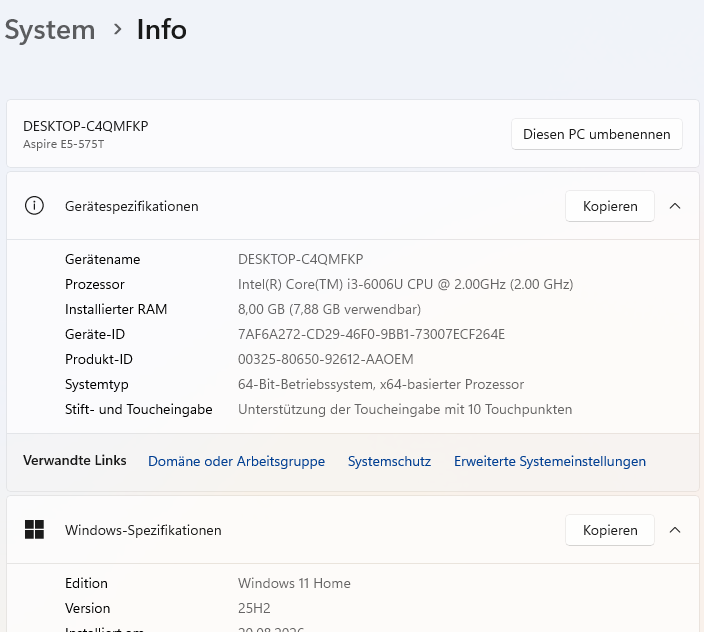Viewport: 704px width, 632px height.
Task: Collapse the Gerätespezifikationen section chevron
Action: click(675, 206)
